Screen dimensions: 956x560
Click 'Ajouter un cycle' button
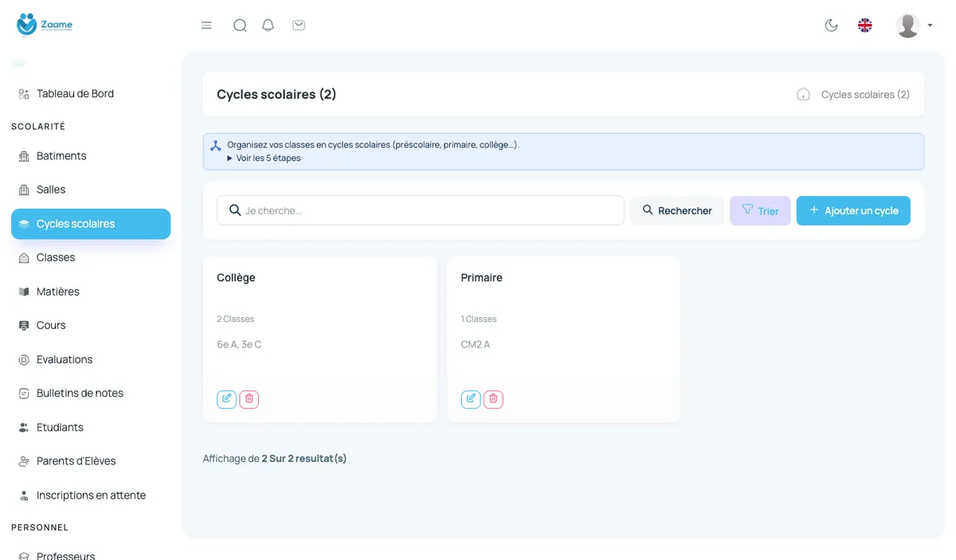click(853, 210)
